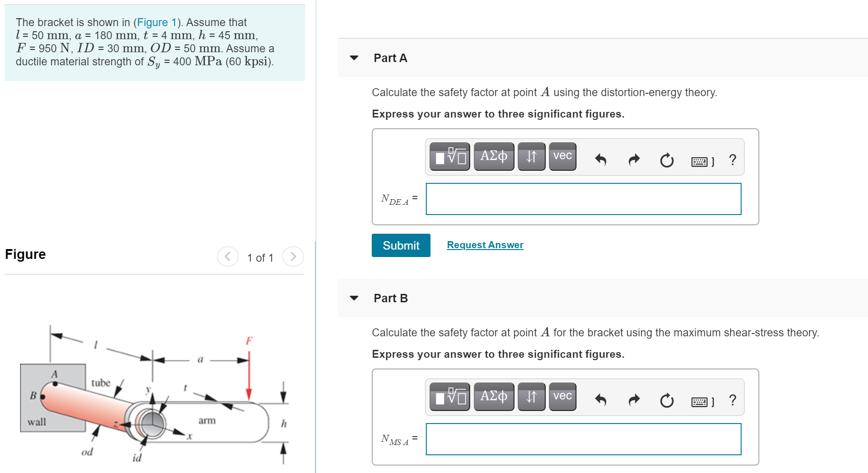Image resolution: width=868 pixels, height=473 pixels.
Task: Select the subscript/superscript tool in Part B
Action: [531, 397]
